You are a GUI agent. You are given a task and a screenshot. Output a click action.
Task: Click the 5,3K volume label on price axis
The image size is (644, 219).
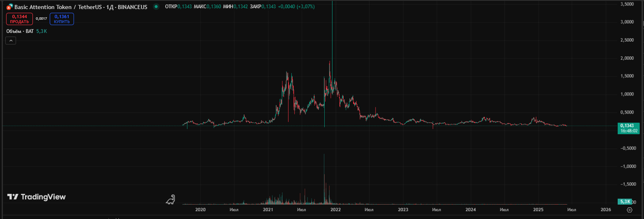[624, 201]
